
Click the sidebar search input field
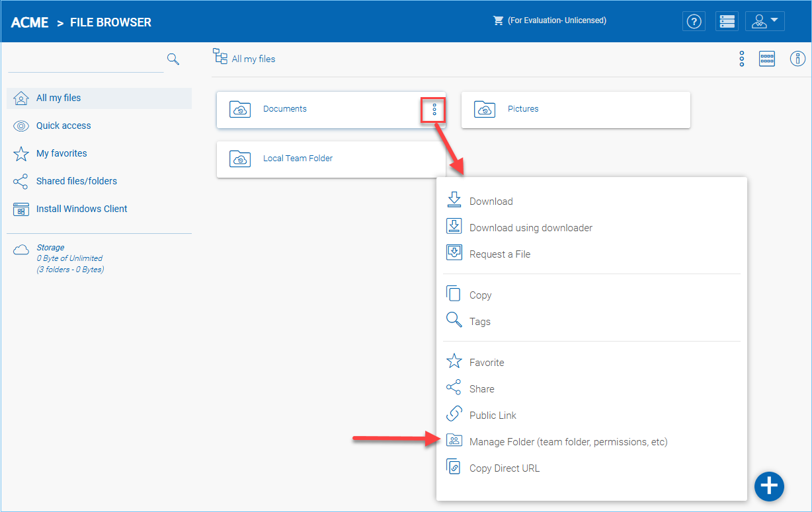point(86,61)
